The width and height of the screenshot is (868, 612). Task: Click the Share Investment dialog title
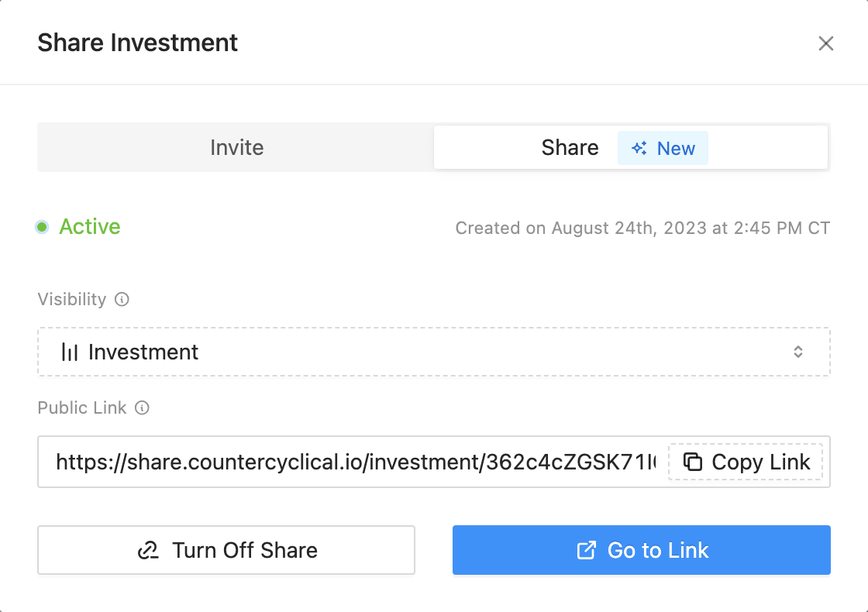[137, 43]
